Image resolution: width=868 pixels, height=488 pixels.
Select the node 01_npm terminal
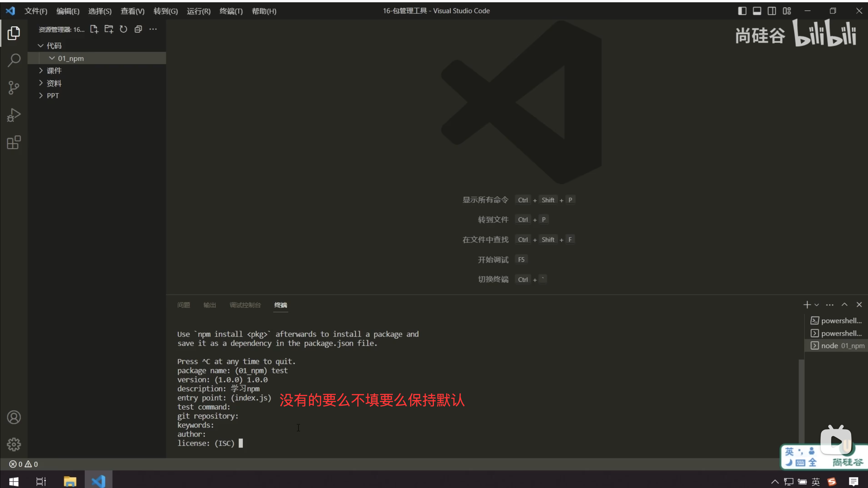coord(837,346)
